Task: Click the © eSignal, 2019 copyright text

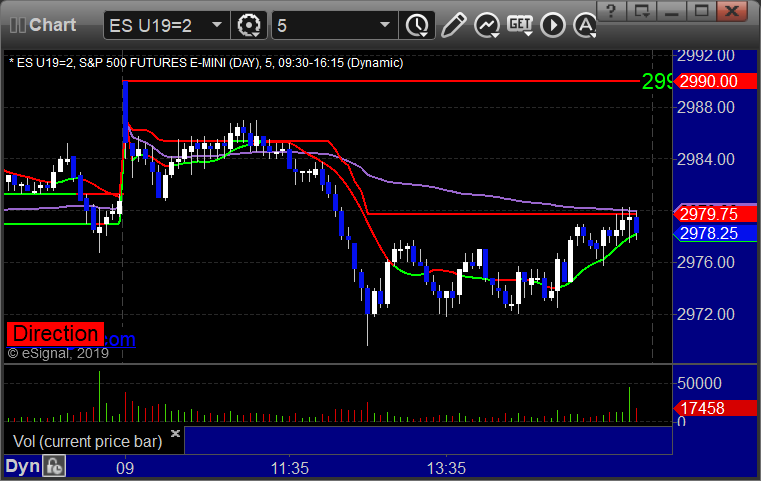Action: (x=58, y=353)
